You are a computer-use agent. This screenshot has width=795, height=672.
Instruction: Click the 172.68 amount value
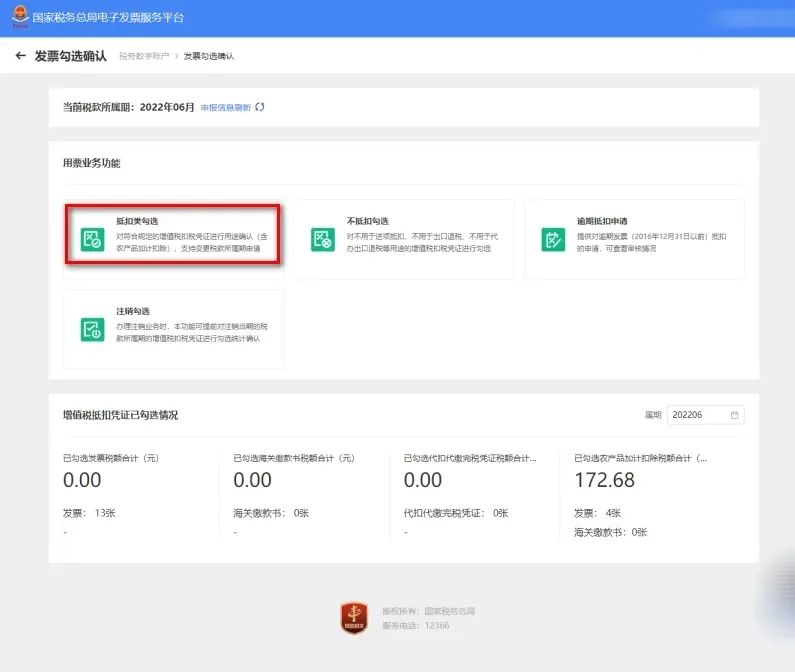coord(604,480)
